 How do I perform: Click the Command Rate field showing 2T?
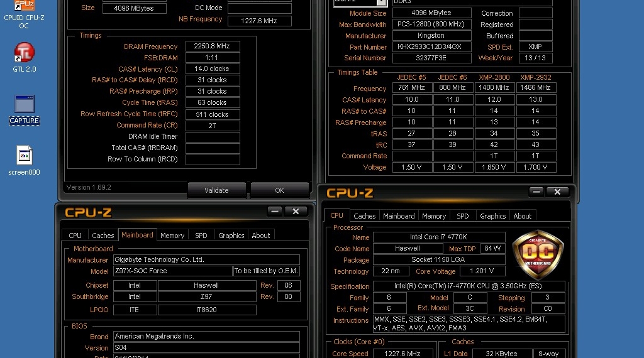pyautogui.click(x=213, y=126)
